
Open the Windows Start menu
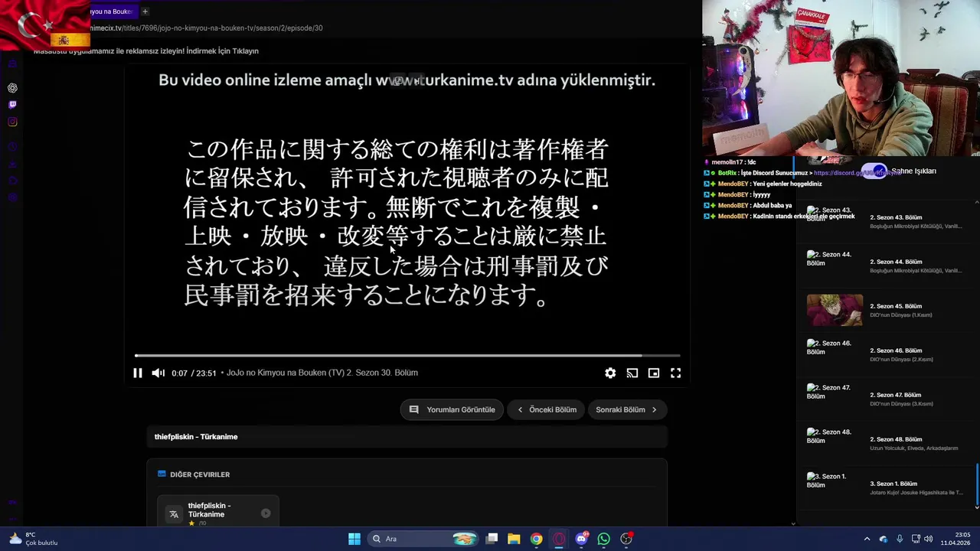click(x=354, y=539)
